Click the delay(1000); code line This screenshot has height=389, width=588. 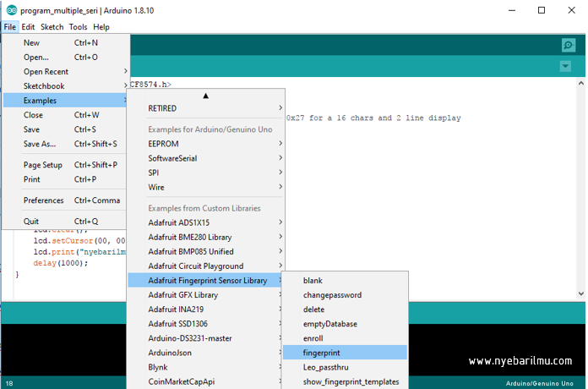click(x=60, y=263)
